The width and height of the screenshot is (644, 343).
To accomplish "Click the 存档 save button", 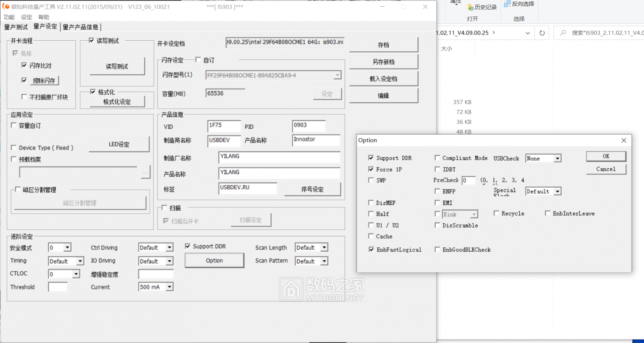I will (383, 45).
